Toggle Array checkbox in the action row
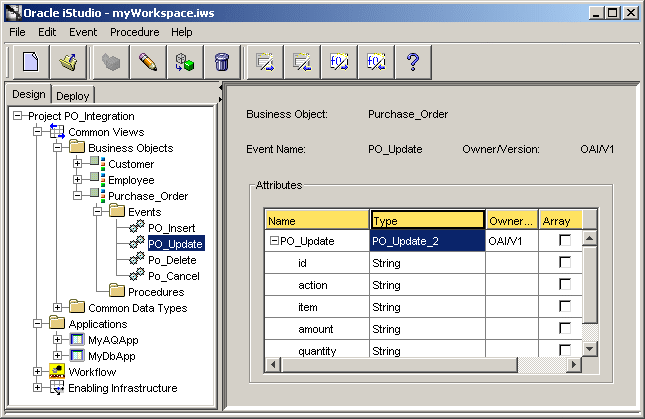Screen dimensions: 645x419 565,284
